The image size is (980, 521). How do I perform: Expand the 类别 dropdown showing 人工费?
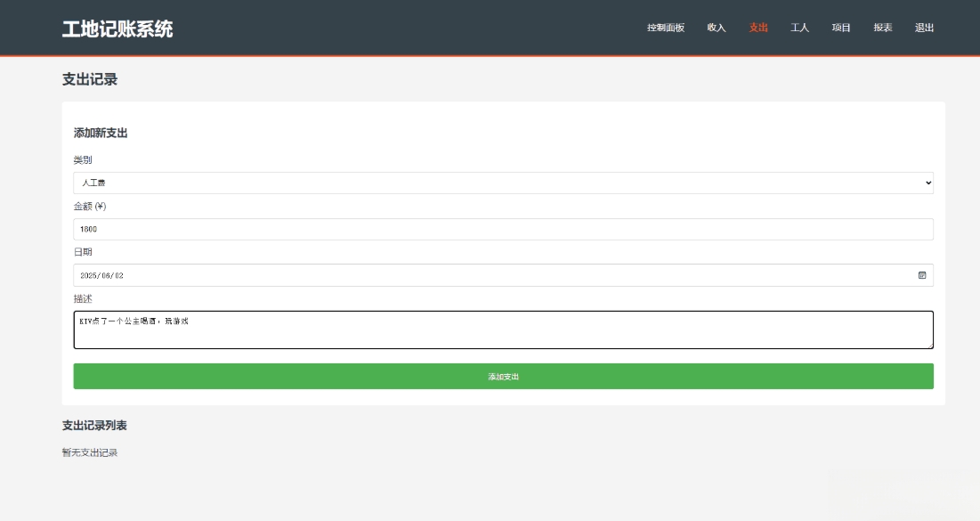pos(503,183)
